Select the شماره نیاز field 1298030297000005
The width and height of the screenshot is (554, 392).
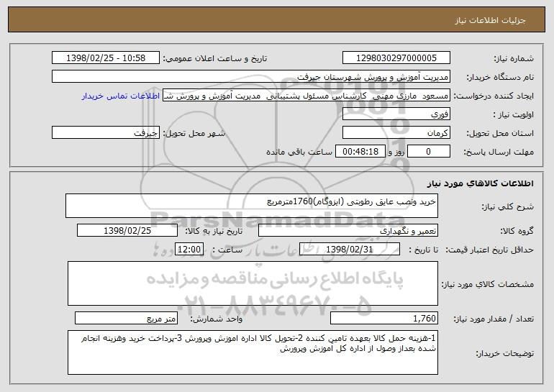click(x=396, y=58)
